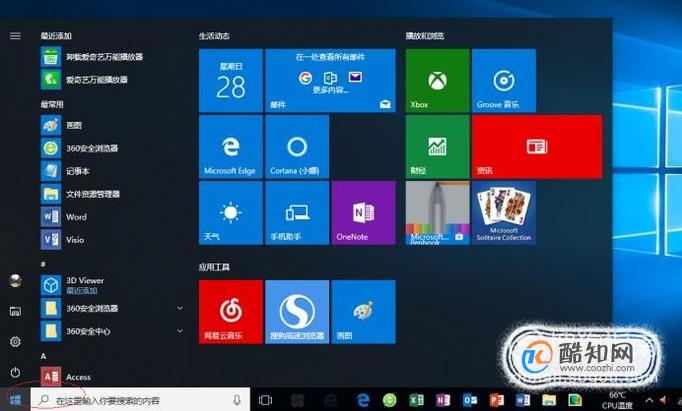Open the 邮件 Mail tile
The width and height of the screenshot is (682, 411).
point(331,80)
